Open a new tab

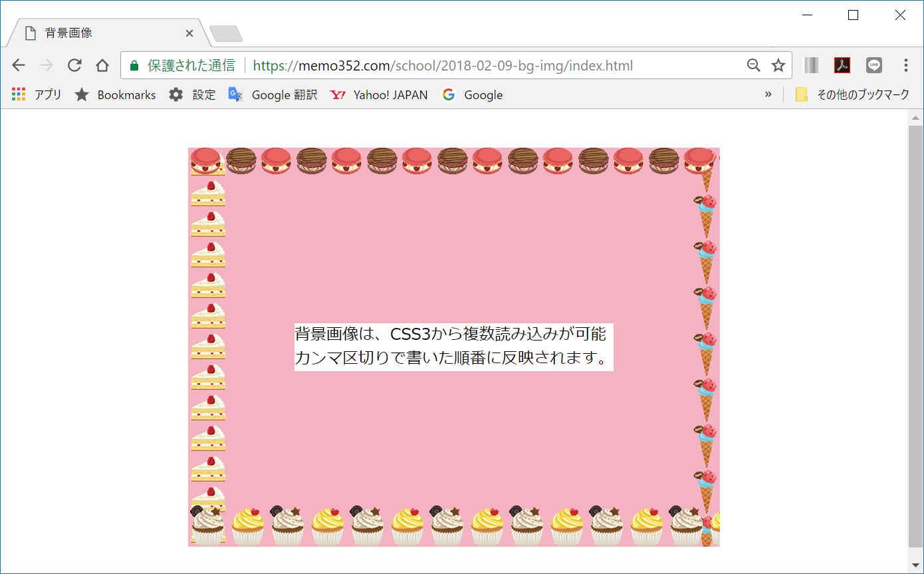tap(226, 33)
